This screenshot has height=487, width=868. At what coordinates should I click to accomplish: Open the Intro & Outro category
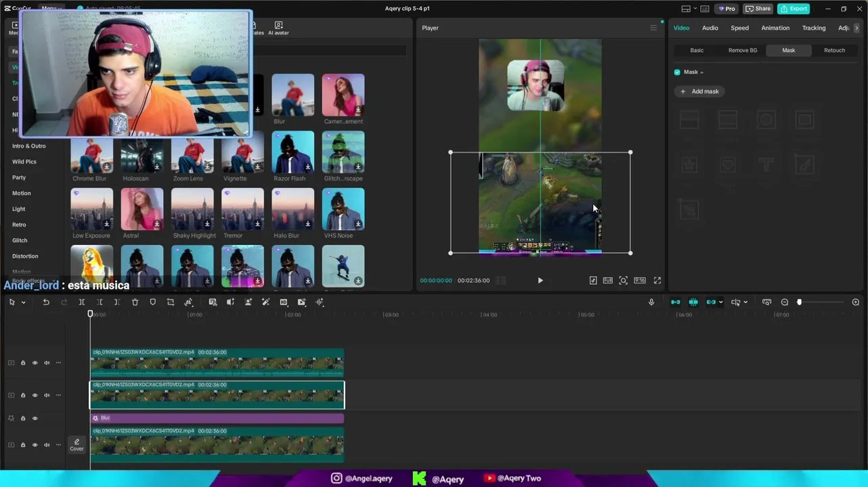tap(29, 146)
